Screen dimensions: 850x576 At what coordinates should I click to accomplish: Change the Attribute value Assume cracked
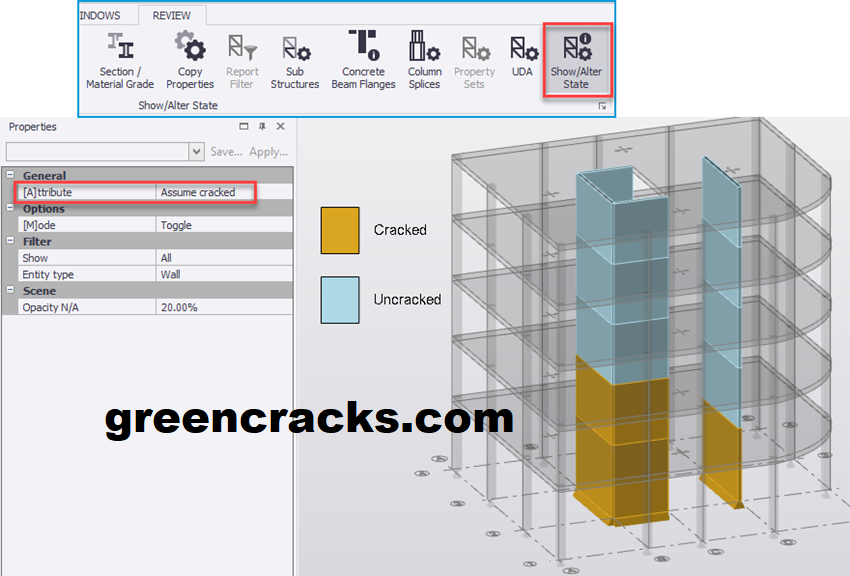pyautogui.click(x=224, y=192)
